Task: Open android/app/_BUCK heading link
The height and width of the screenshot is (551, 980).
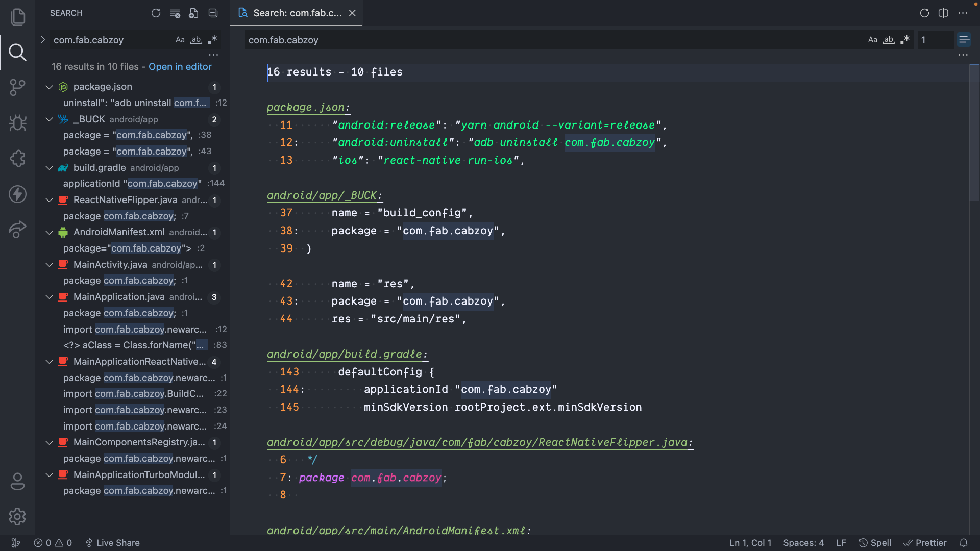Action: (x=324, y=196)
